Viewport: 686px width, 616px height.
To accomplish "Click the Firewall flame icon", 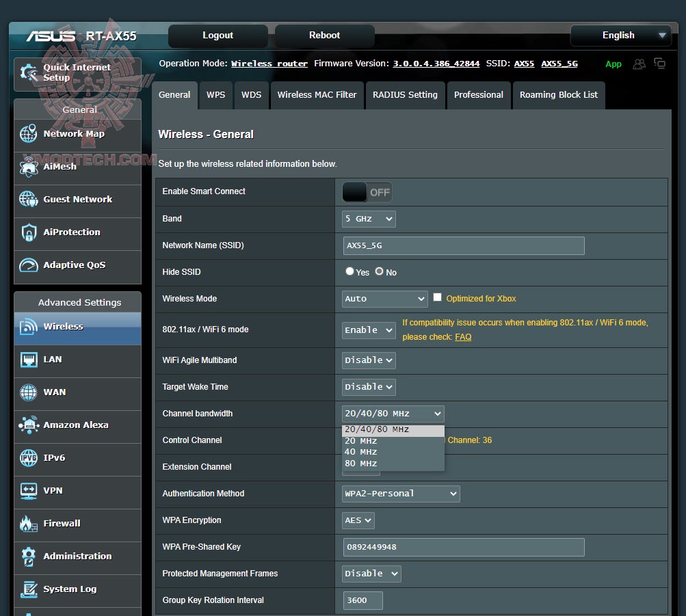I will pyautogui.click(x=29, y=523).
